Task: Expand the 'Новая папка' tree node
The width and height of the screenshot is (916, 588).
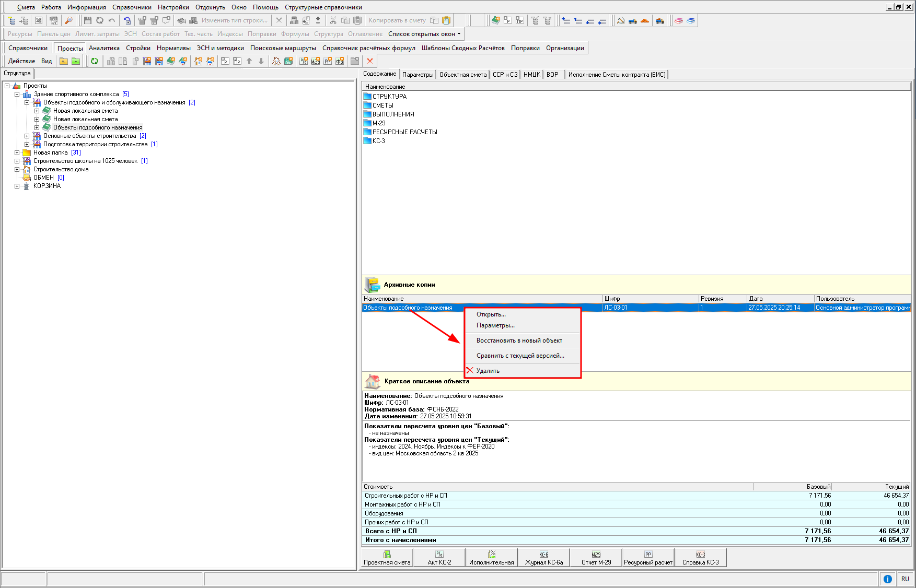Action: [x=17, y=152]
